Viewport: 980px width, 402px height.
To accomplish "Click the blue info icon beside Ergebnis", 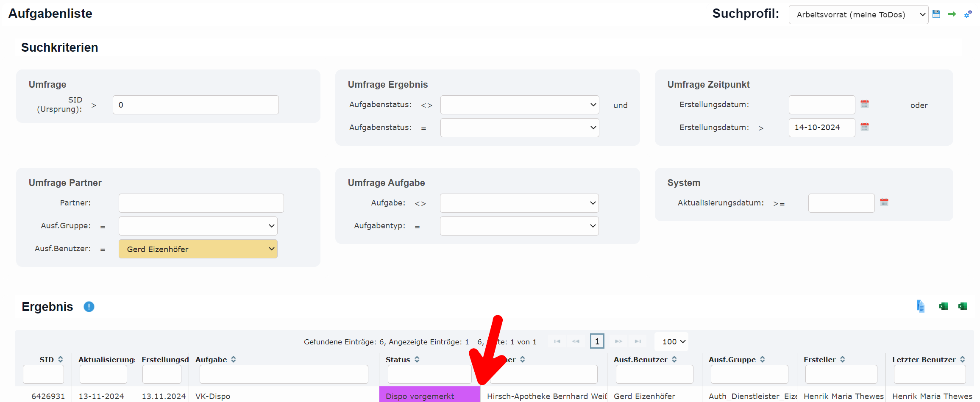I will click(x=89, y=307).
